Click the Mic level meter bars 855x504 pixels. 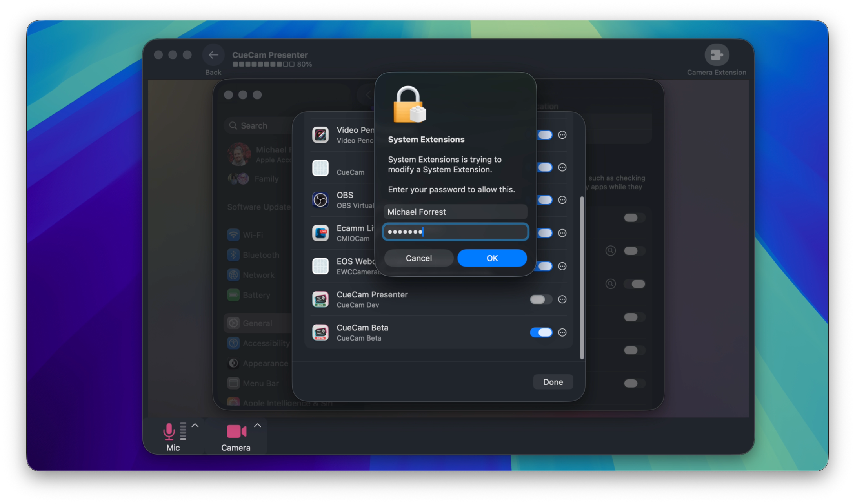183,431
